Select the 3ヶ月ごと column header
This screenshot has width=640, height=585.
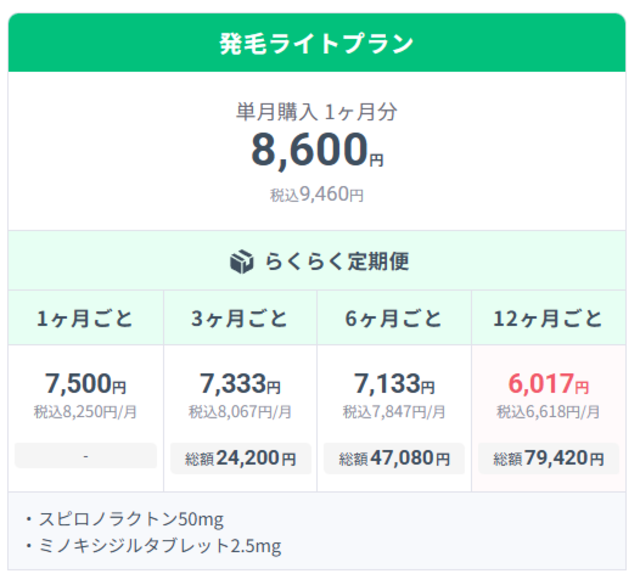[240, 319]
